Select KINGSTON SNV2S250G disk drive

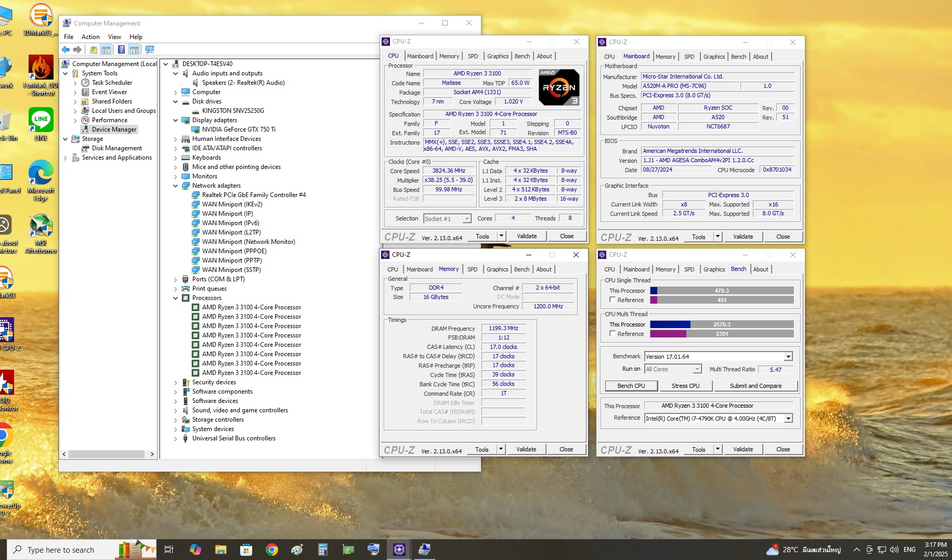point(233,111)
